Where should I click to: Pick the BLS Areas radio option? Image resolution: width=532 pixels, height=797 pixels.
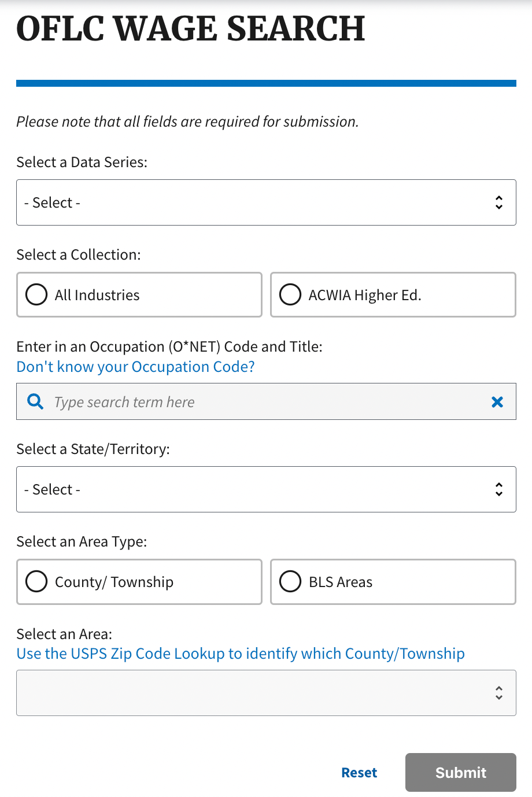click(290, 581)
